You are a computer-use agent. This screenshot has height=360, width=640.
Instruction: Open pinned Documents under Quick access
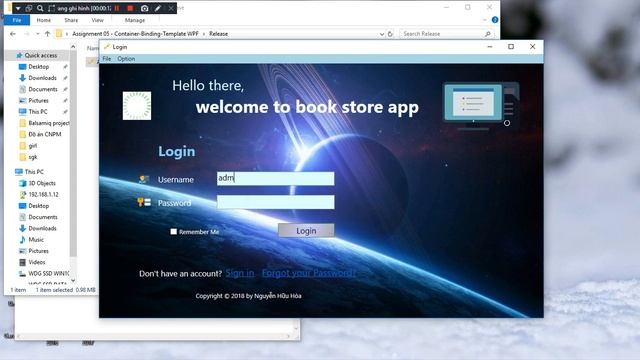42,89
